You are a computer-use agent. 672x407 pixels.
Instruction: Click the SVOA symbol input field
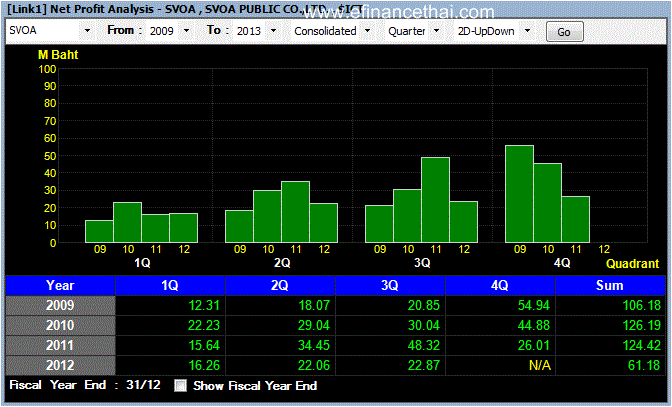coord(44,31)
